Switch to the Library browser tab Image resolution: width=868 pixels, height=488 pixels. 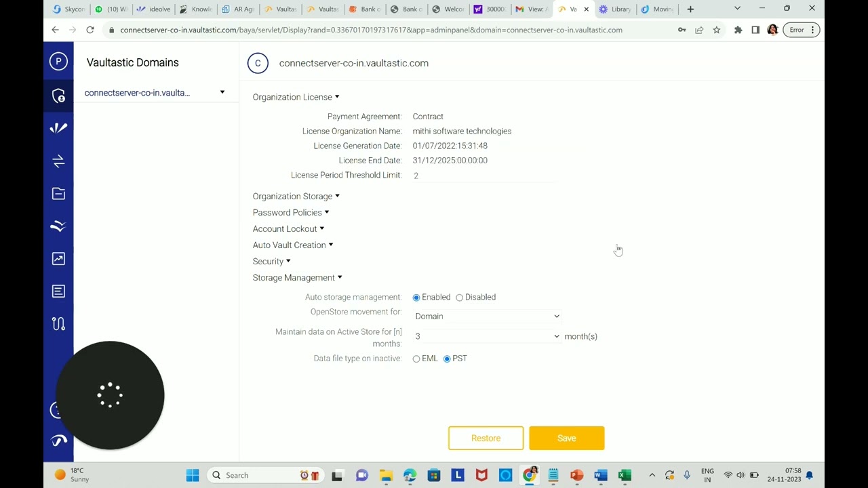pos(614,9)
